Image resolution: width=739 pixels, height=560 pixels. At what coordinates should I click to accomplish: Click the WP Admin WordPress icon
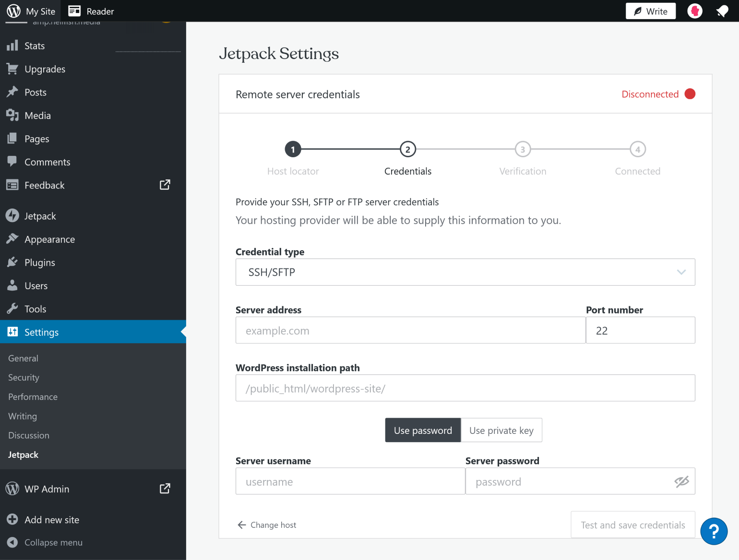(x=12, y=489)
